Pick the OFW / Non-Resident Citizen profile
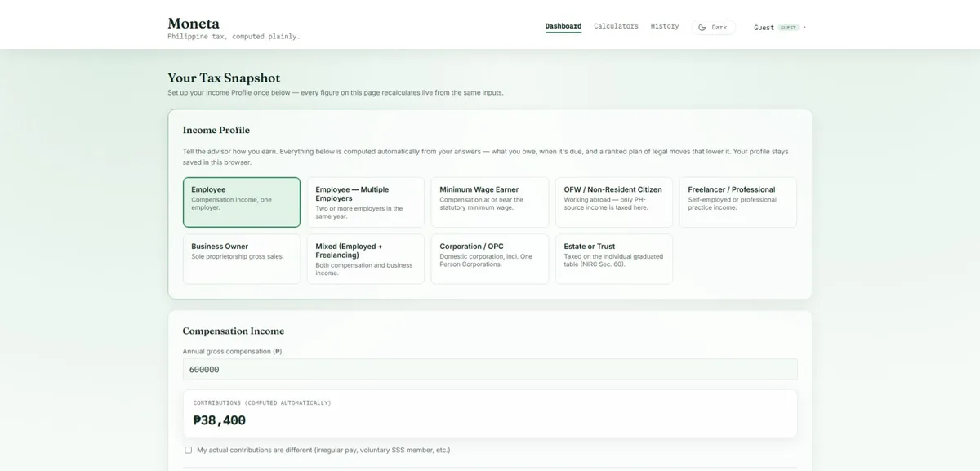 614,202
